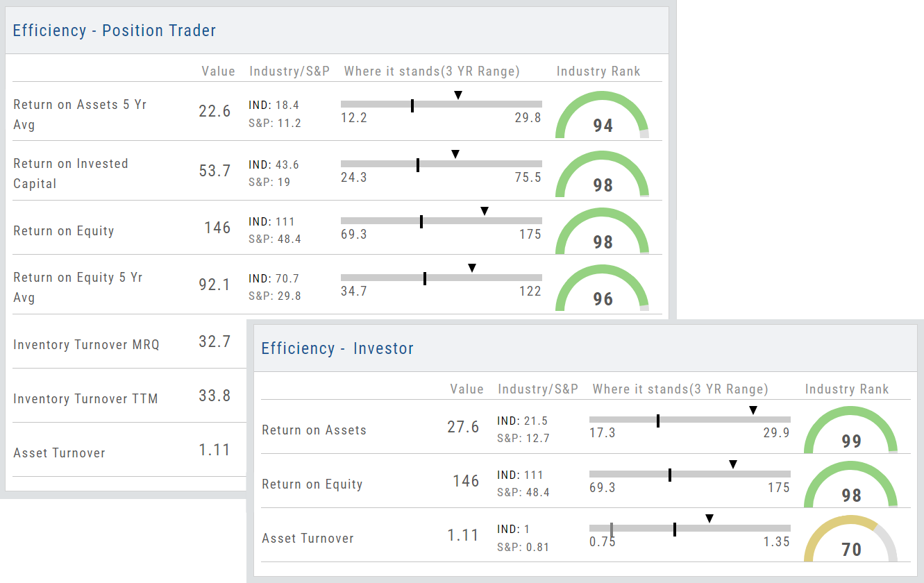
Task: Select Efficiency - Position Trader panel title
Action: point(115,31)
